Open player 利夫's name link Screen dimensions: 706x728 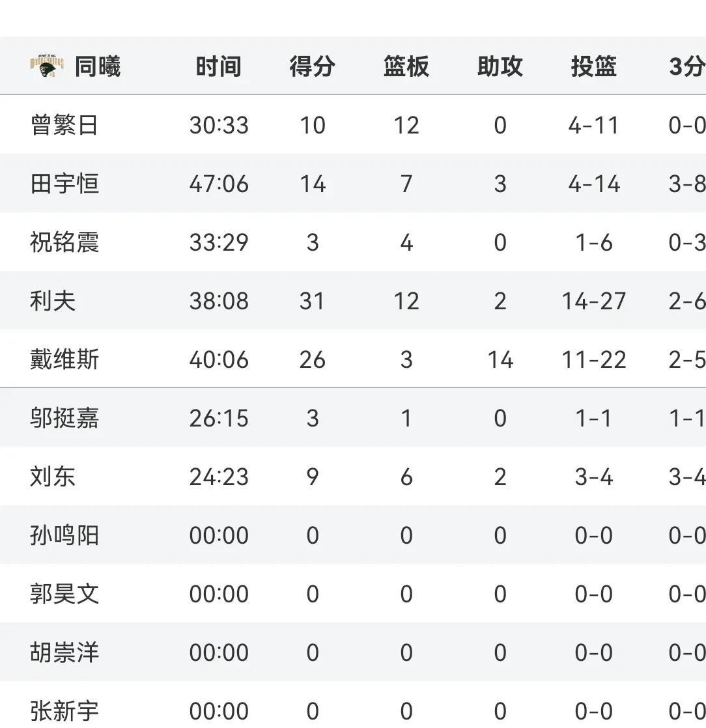53,300
